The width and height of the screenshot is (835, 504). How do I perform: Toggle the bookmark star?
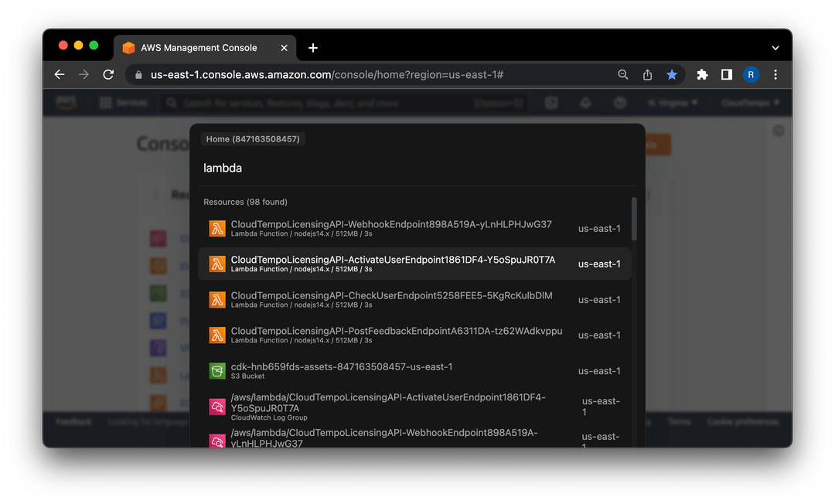coord(672,74)
